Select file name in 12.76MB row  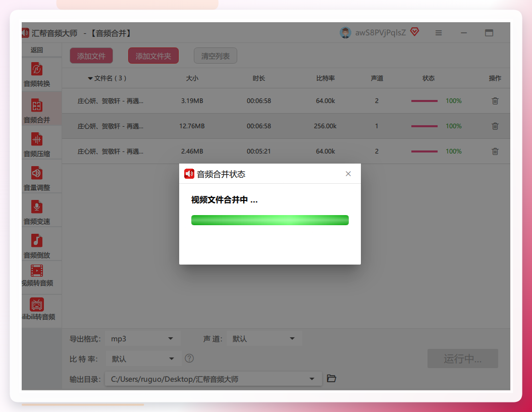(110, 126)
